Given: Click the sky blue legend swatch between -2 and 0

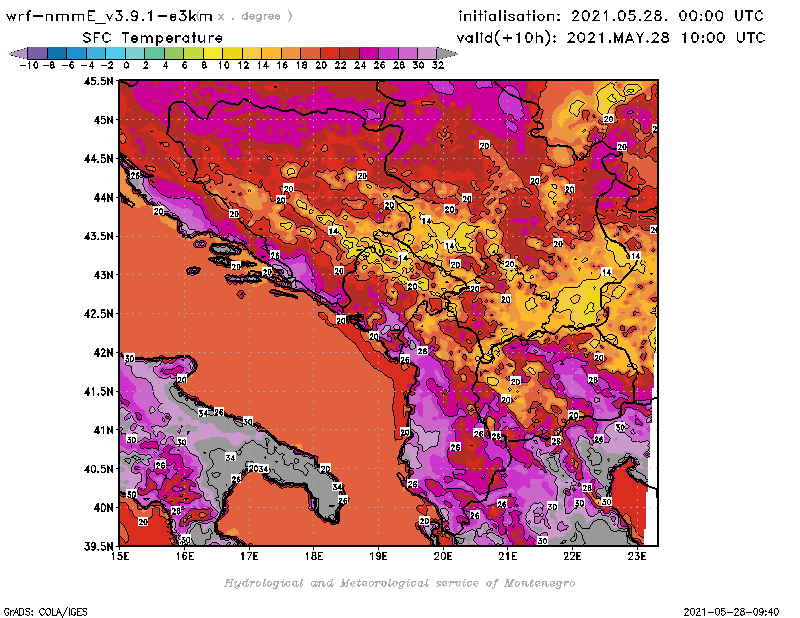Looking at the screenshot, I should 116,53.
